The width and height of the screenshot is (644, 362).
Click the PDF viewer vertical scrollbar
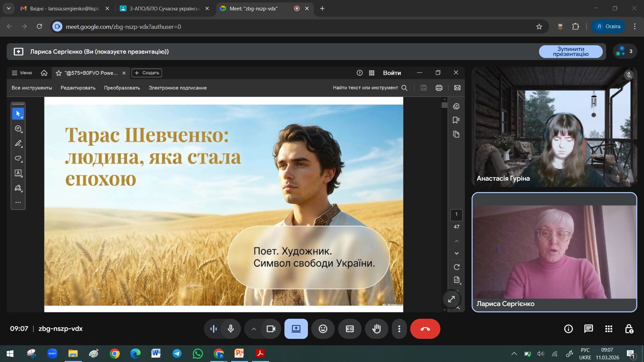444,105
